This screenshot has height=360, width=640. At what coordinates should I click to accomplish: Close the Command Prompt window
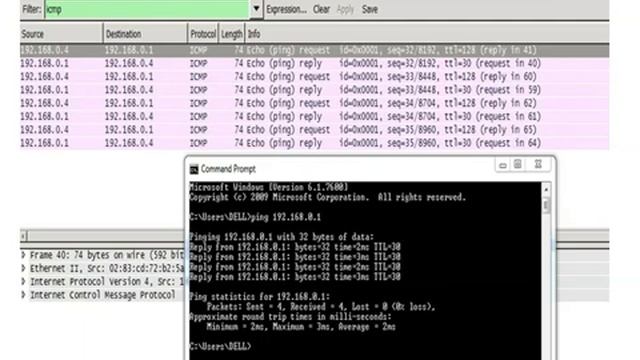[x=538, y=164]
